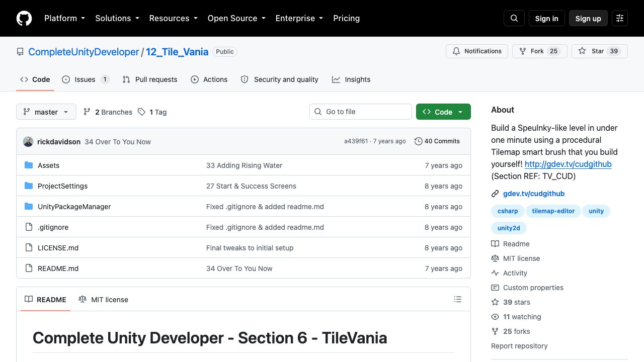Open commit hash a439f61
The height and width of the screenshot is (362, 644).
coord(356,141)
